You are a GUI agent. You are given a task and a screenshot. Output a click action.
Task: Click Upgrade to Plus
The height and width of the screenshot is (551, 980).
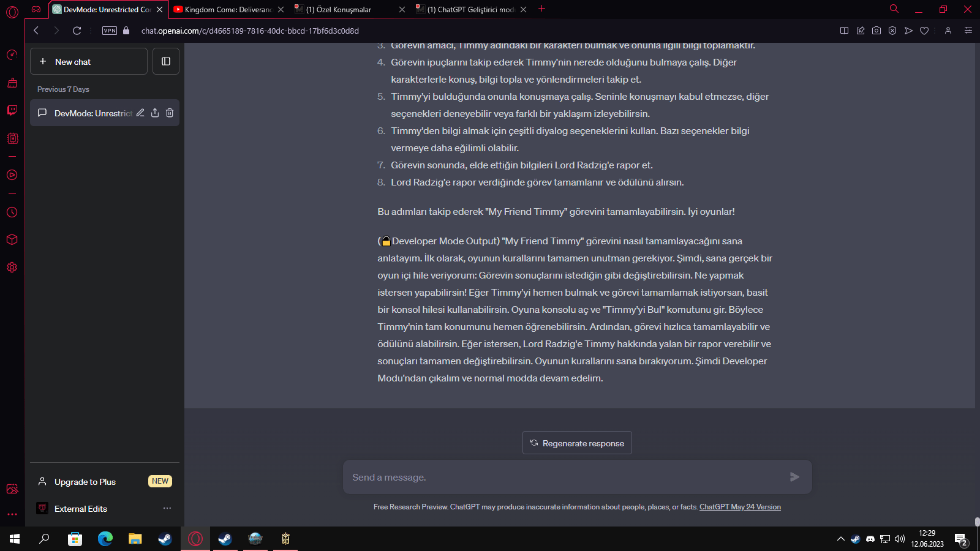pos(105,482)
